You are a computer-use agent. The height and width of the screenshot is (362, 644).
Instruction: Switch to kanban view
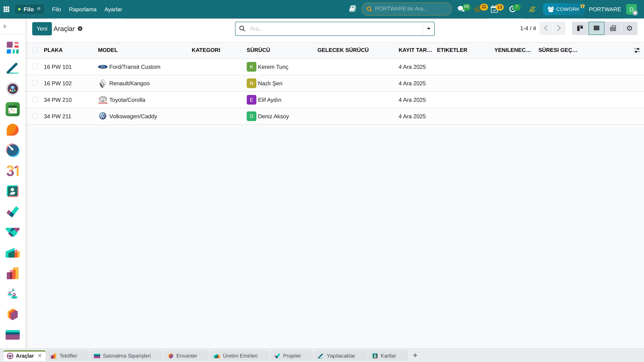click(580, 28)
